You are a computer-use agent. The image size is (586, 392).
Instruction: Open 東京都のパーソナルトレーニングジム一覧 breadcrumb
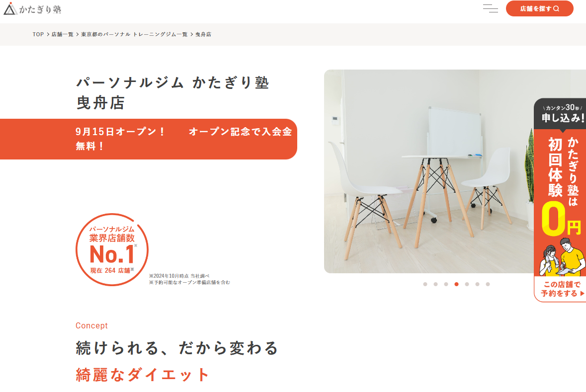134,34
